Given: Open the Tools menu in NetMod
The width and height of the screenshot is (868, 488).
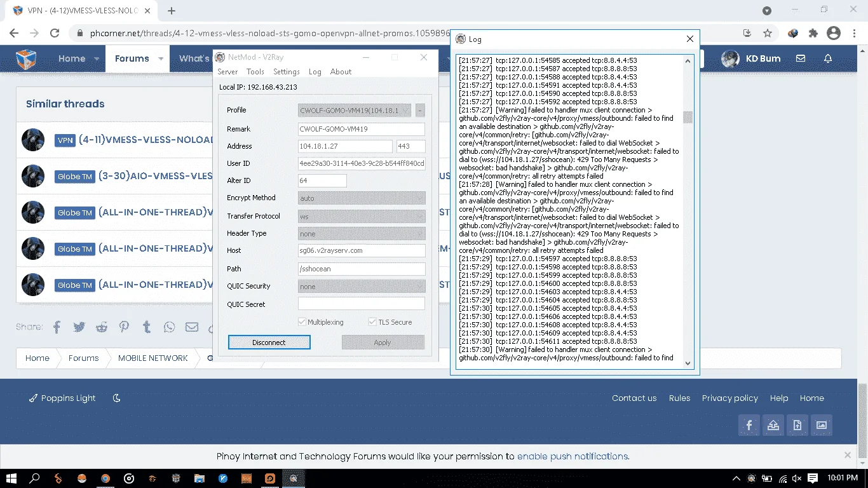Looking at the screenshot, I should [255, 72].
